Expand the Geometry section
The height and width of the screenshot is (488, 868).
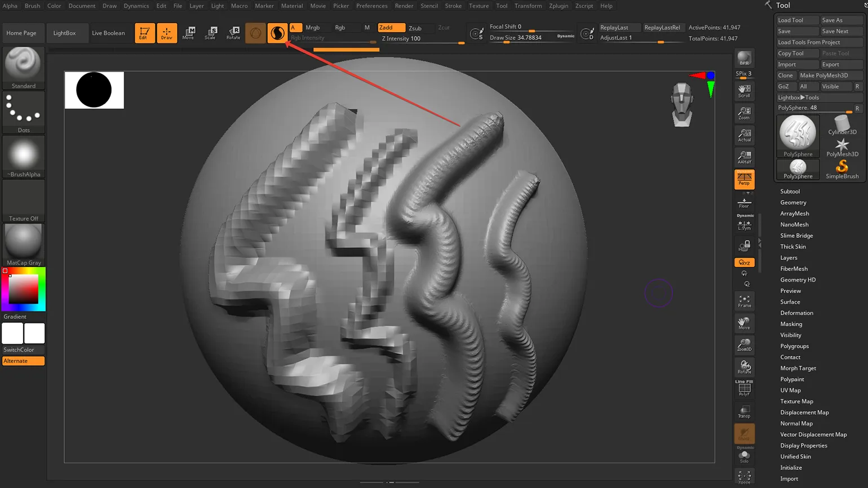[x=793, y=202]
